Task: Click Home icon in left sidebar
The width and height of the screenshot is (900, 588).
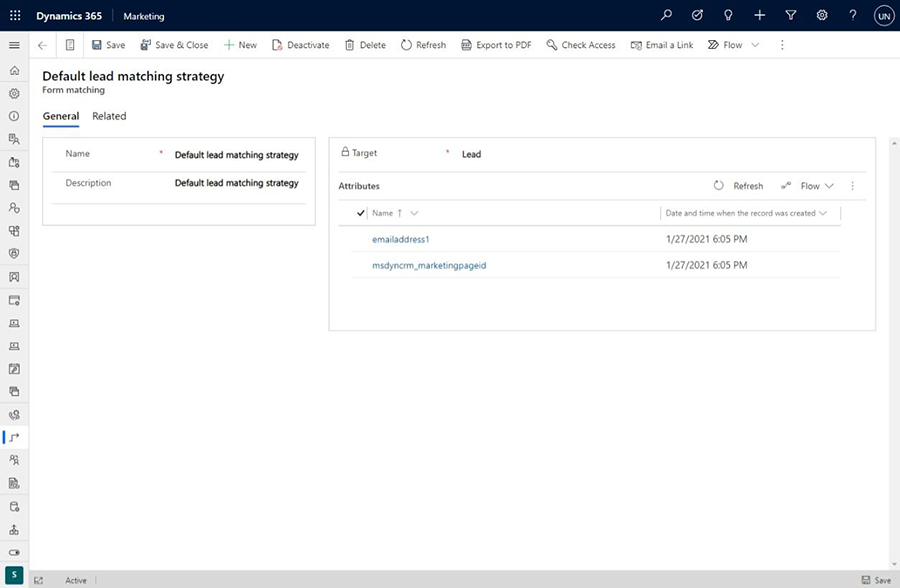Action: pos(14,71)
